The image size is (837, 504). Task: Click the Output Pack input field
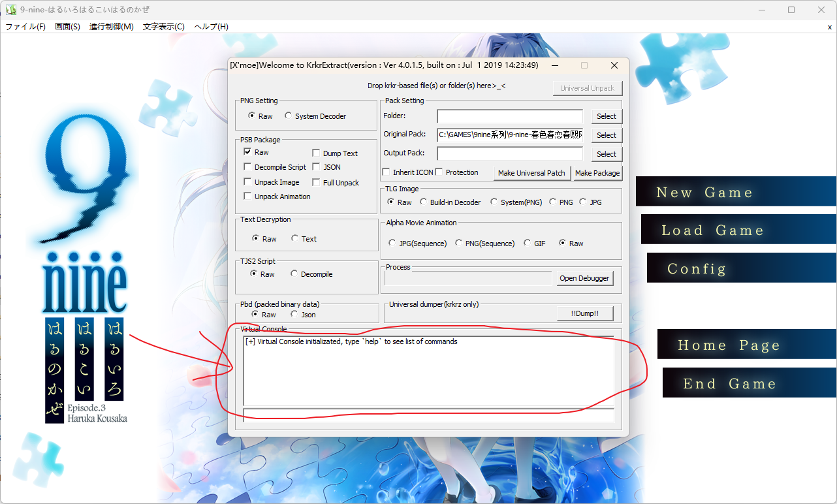pos(510,153)
